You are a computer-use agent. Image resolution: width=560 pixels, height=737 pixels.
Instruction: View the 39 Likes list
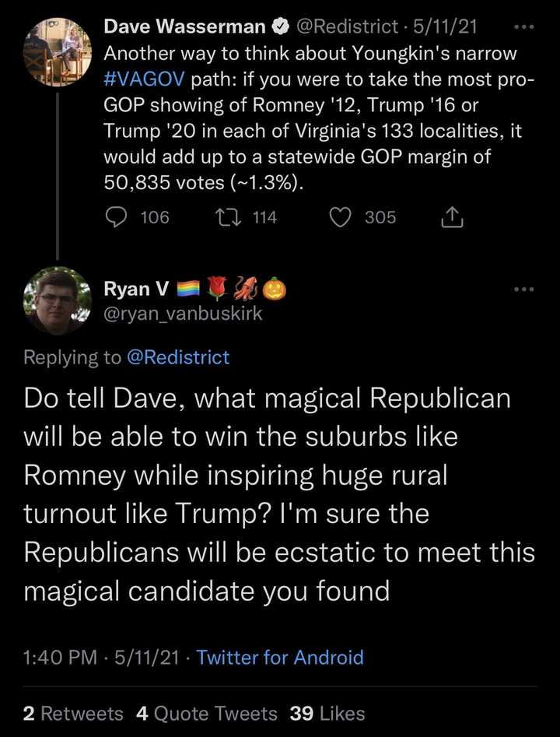pyautogui.click(x=327, y=713)
